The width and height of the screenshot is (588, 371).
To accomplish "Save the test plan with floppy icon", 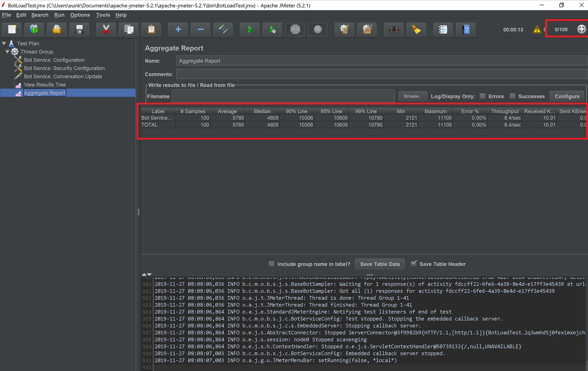I will click(79, 29).
